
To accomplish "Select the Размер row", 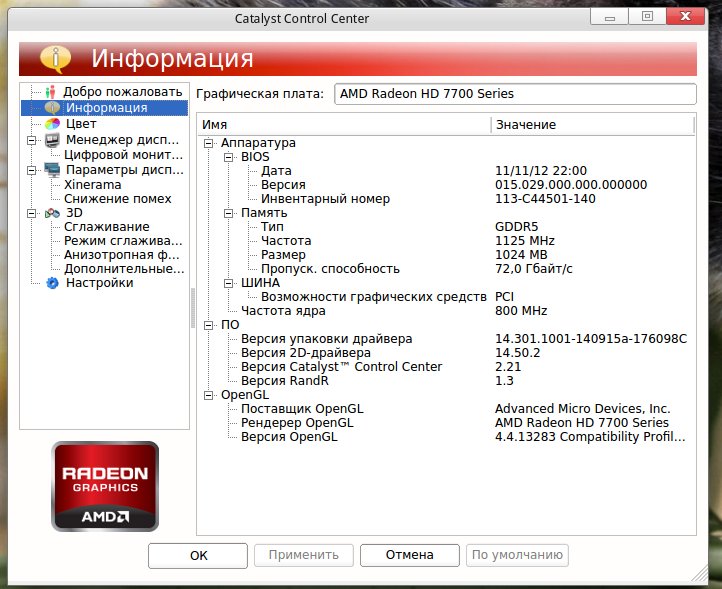I will tap(446, 255).
